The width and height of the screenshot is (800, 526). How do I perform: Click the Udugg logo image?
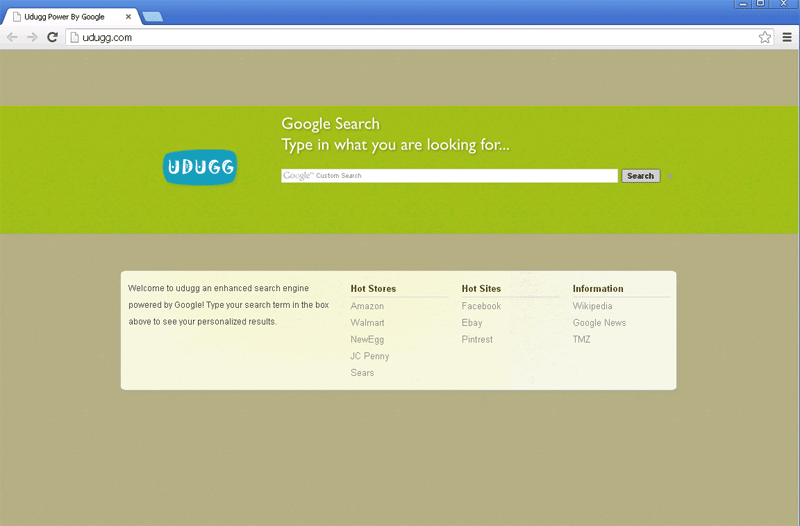[x=200, y=166]
